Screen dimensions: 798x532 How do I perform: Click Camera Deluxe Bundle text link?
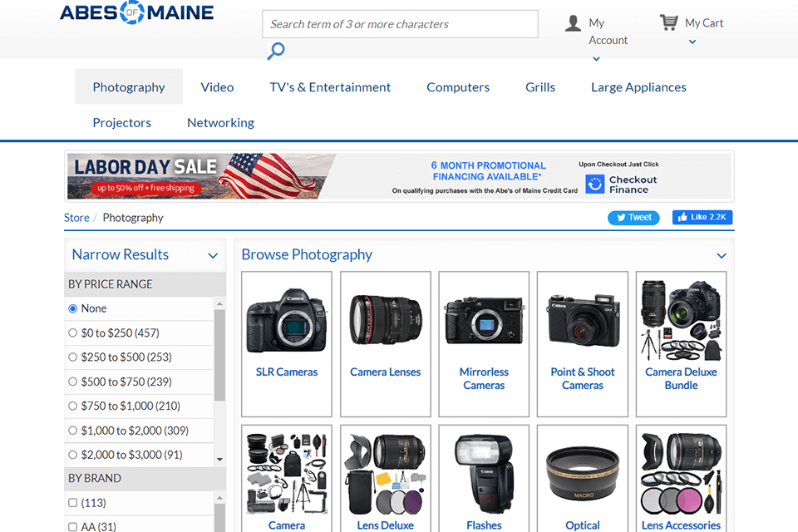click(x=682, y=379)
